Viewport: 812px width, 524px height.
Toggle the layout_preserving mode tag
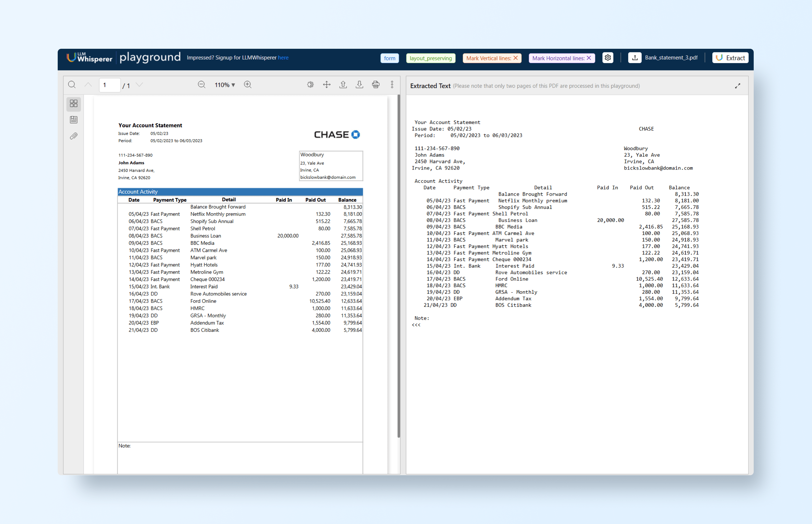click(x=430, y=58)
